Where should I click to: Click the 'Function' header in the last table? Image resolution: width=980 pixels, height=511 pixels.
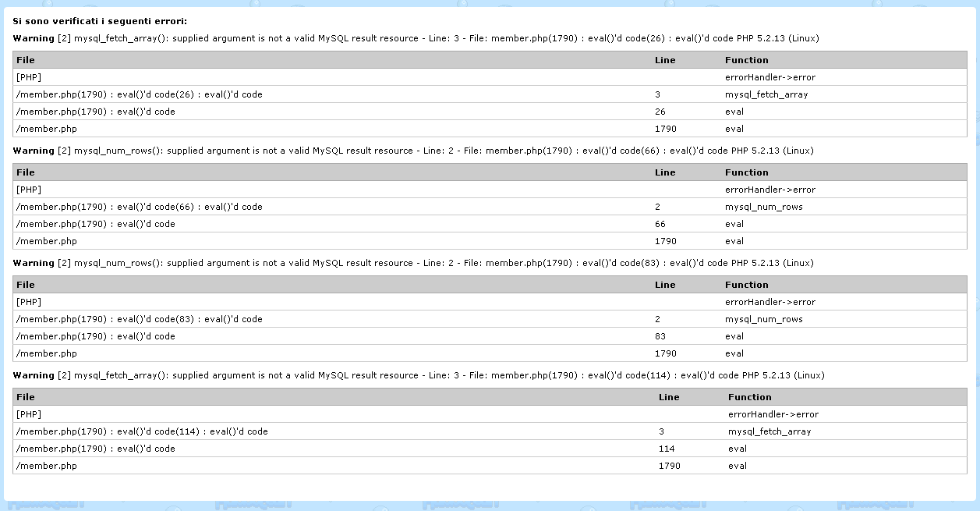pyautogui.click(x=749, y=397)
